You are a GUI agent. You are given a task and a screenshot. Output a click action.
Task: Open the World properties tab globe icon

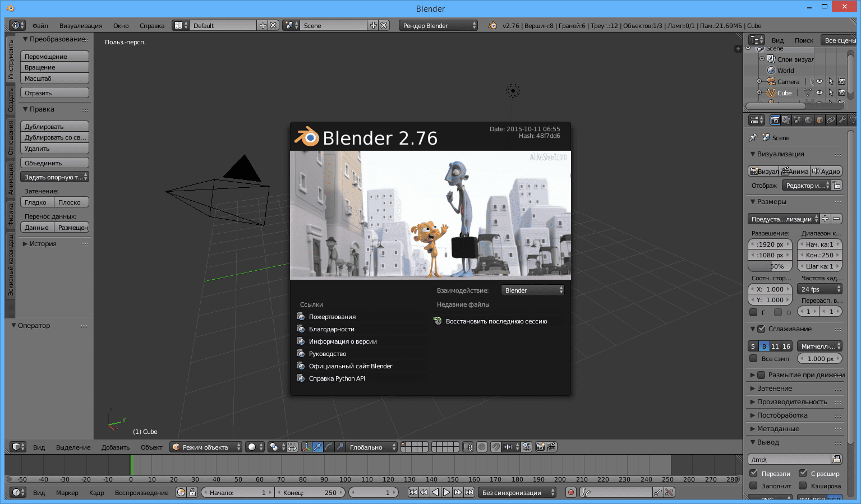808,120
